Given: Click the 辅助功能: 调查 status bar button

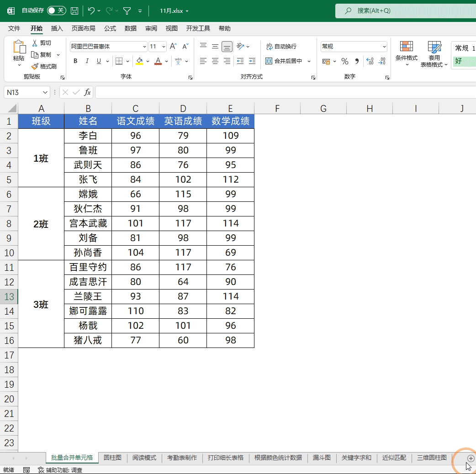Looking at the screenshot, I should pos(60,470).
